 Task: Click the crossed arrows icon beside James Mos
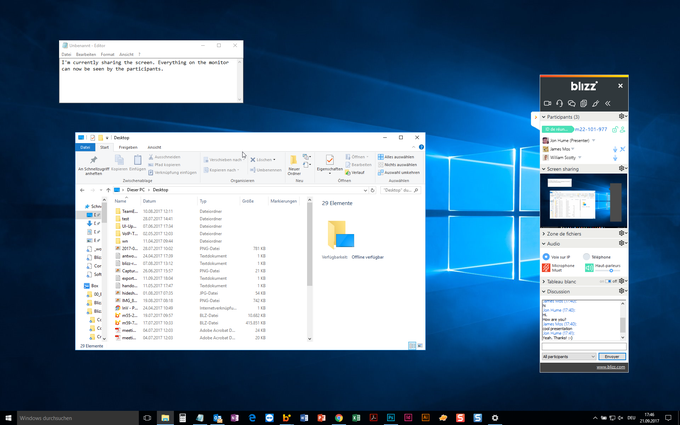click(622, 149)
